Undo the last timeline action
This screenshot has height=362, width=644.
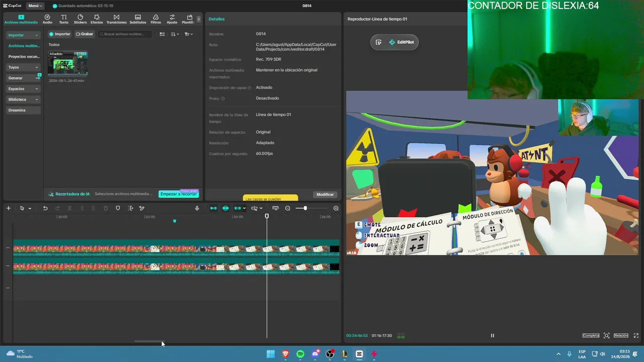(x=45, y=208)
